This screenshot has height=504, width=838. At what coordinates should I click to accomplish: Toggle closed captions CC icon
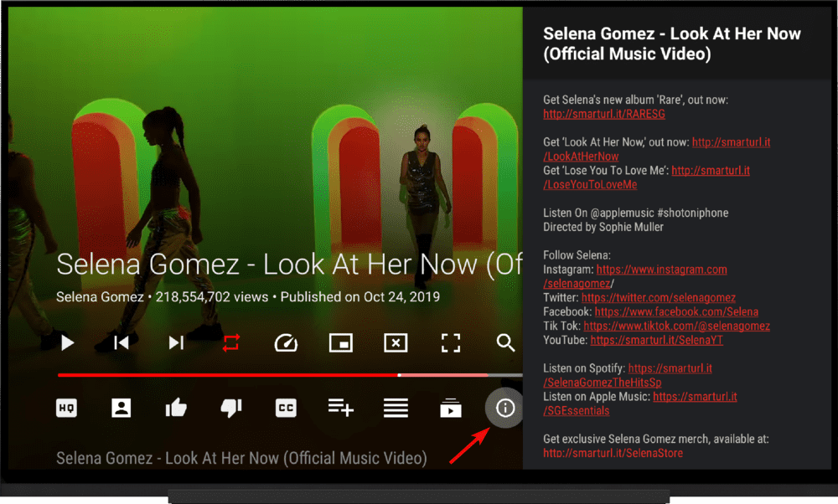pyautogui.click(x=286, y=409)
